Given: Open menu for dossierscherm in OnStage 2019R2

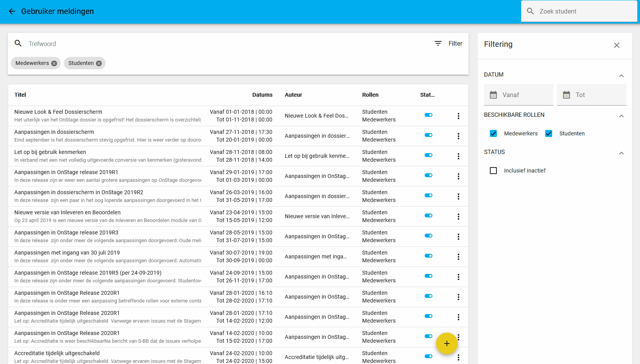Looking at the screenshot, I should [459, 197].
